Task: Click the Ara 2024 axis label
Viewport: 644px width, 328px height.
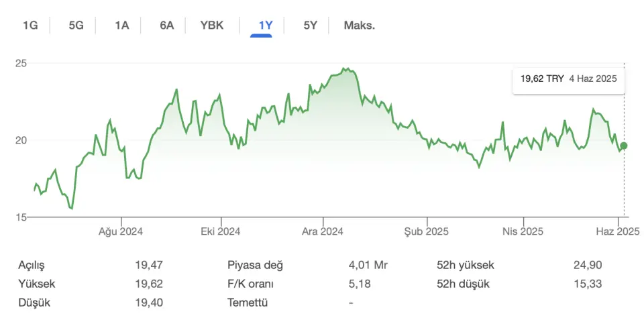Action: [323, 231]
